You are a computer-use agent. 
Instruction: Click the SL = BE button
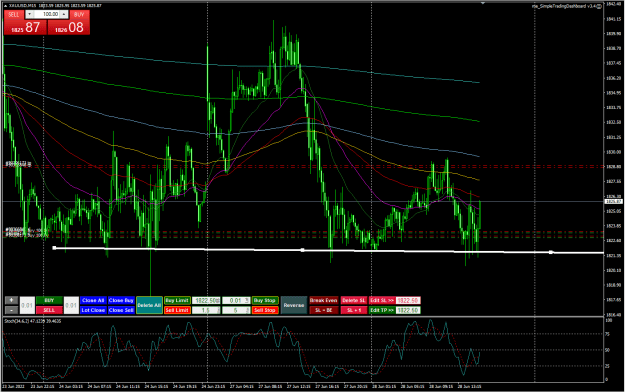tap(324, 310)
